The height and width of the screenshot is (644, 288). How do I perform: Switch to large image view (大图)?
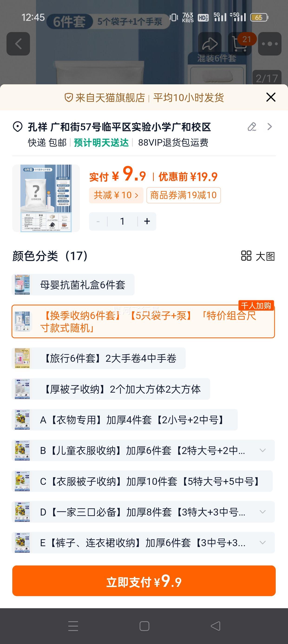click(258, 256)
